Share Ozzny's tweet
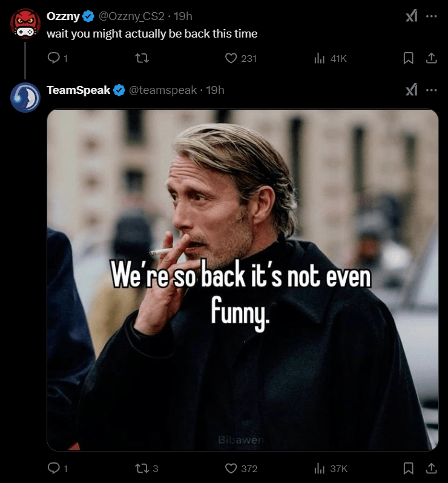 pyautogui.click(x=431, y=58)
